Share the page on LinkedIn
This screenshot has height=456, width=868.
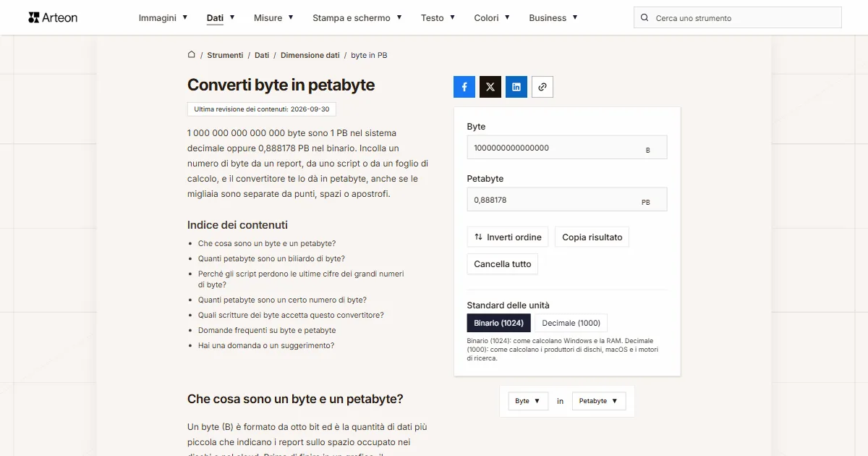(x=516, y=87)
